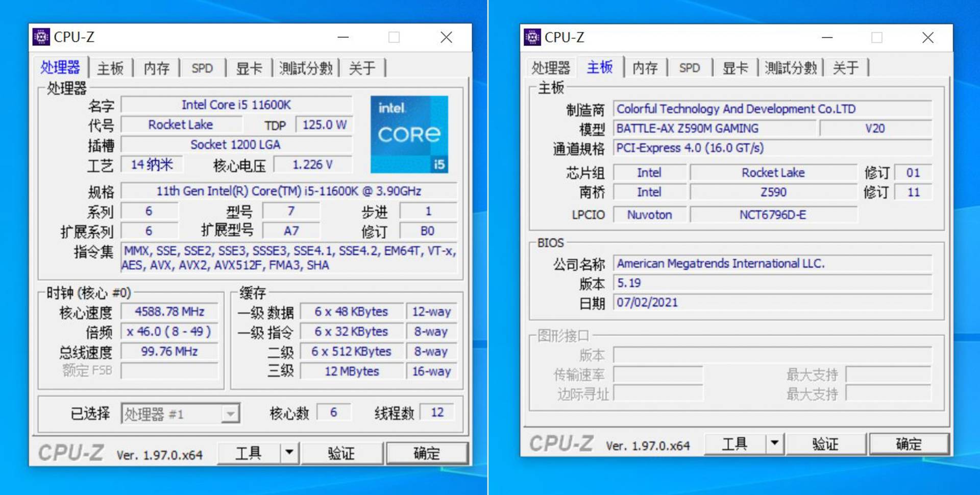Click the core voltage value 1.226 V

coord(312,164)
